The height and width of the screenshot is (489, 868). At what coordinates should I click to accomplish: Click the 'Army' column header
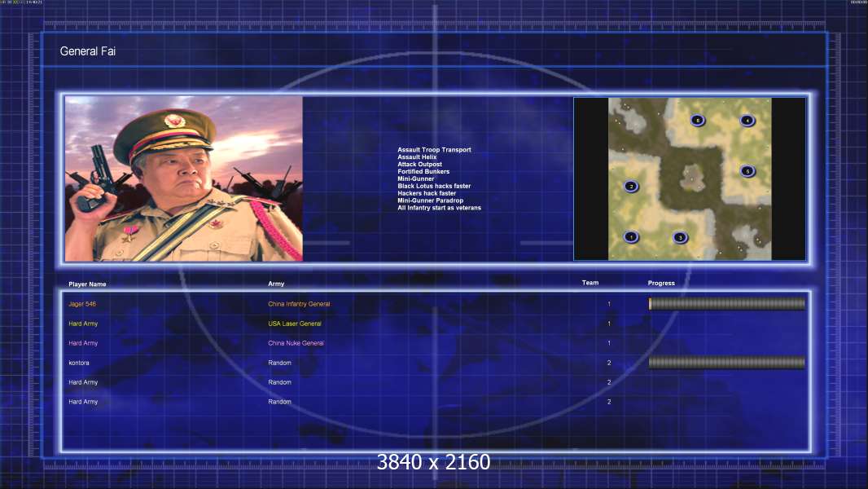(x=276, y=284)
